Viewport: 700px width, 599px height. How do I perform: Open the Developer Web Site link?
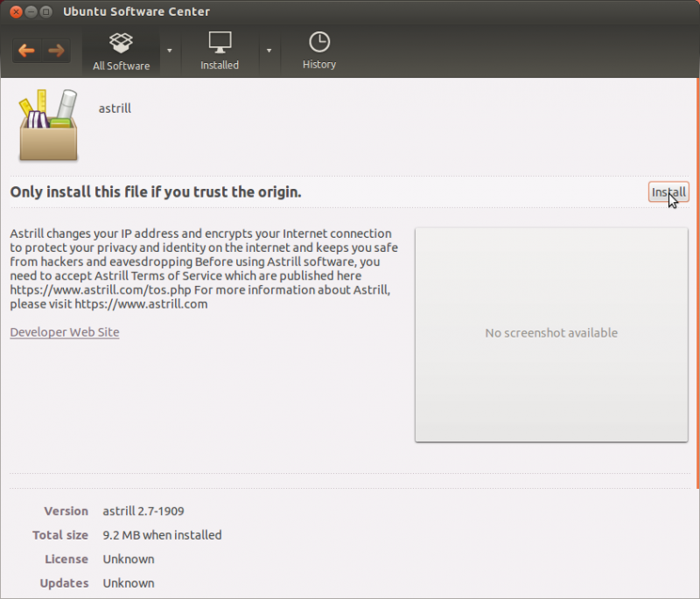[65, 332]
